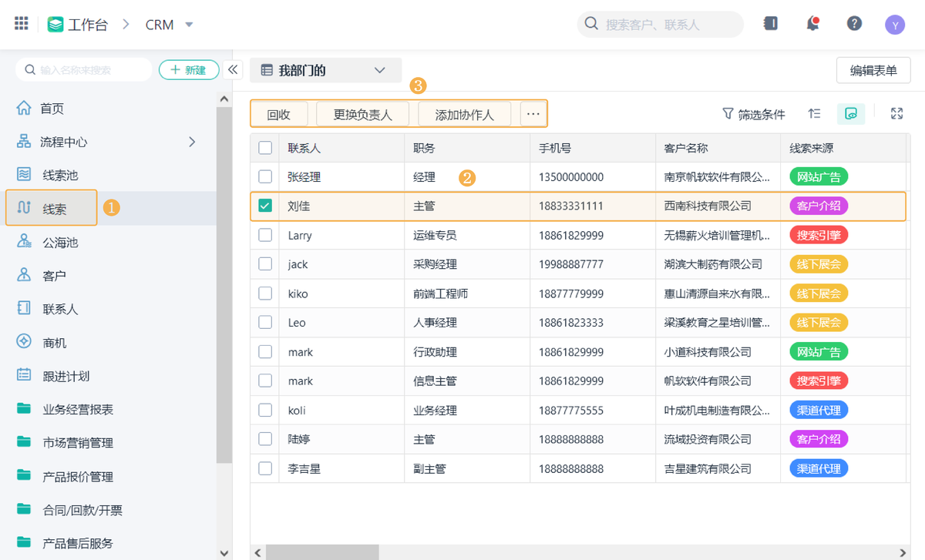The height and width of the screenshot is (560, 925).
Task: Open the notification bell
Action: coord(812,24)
